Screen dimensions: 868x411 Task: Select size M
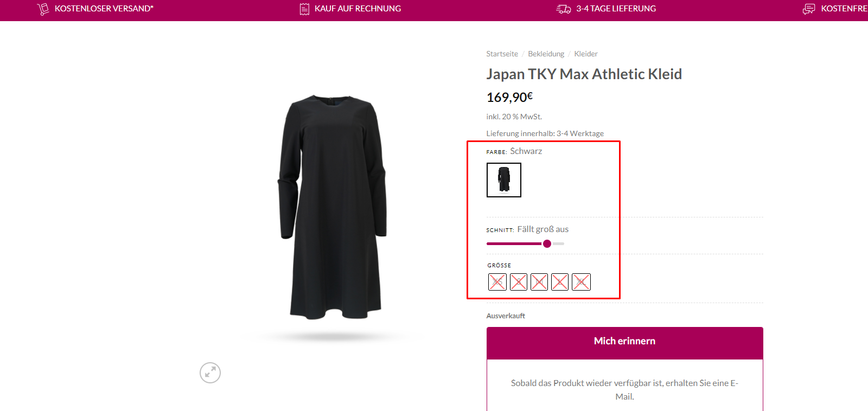(539, 282)
